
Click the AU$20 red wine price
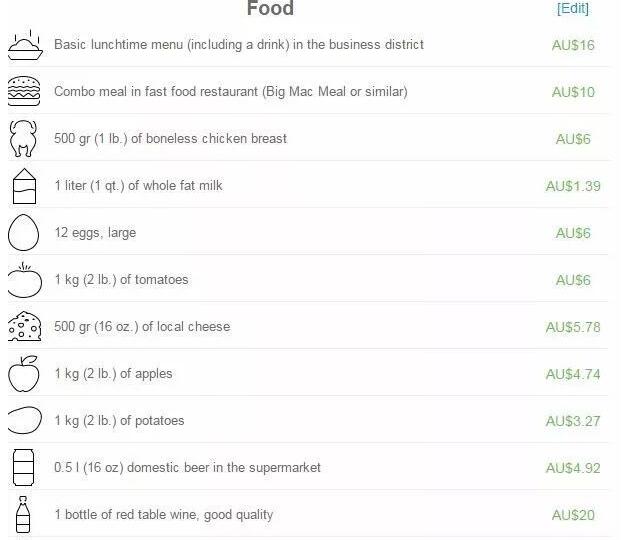pos(573,515)
